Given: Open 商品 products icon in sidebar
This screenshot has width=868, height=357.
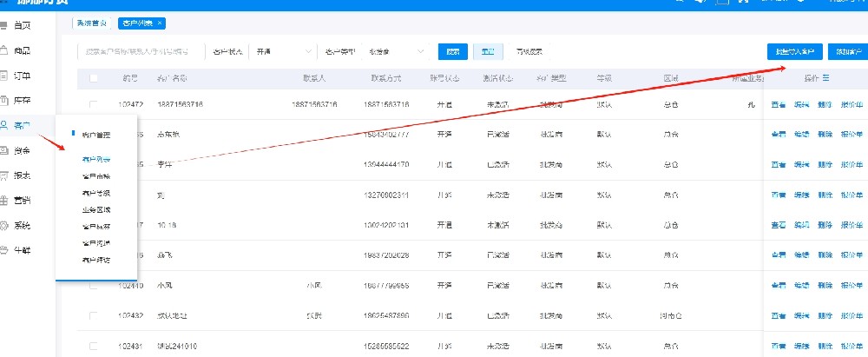Looking at the screenshot, I should tap(5, 51).
